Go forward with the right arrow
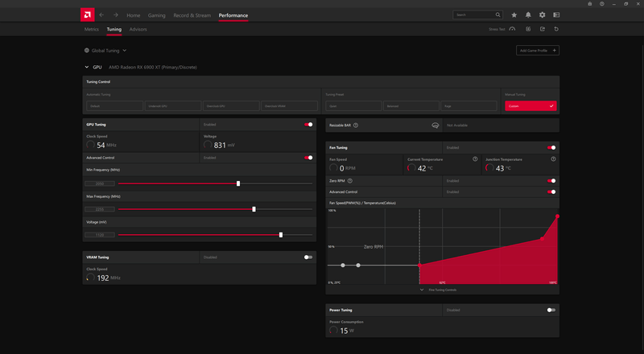 (x=116, y=14)
